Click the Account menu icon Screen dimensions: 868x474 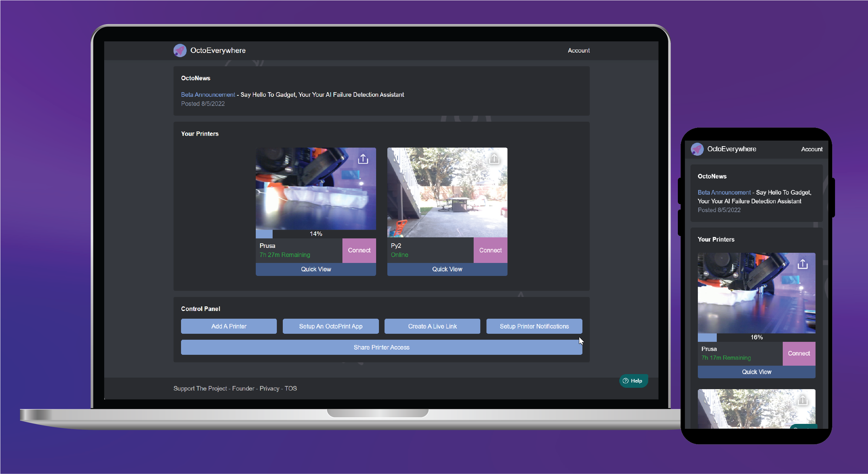click(x=578, y=50)
